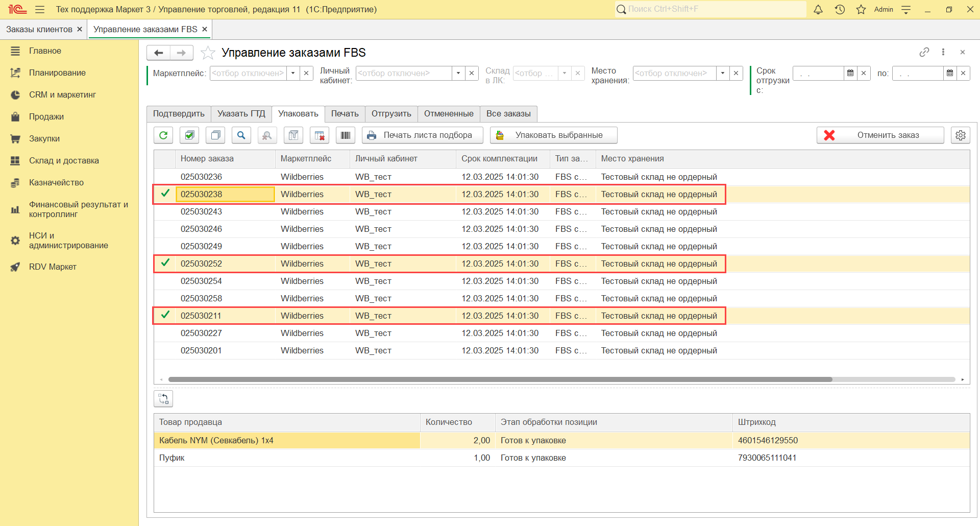Switch to Отгрузить tab
This screenshot has height=526, width=980.
pos(391,113)
